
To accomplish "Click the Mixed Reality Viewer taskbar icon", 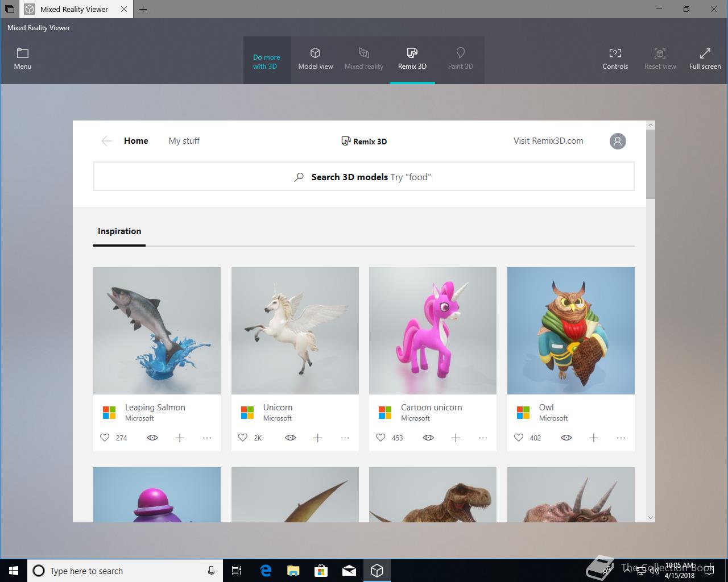I will [x=377, y=571].
